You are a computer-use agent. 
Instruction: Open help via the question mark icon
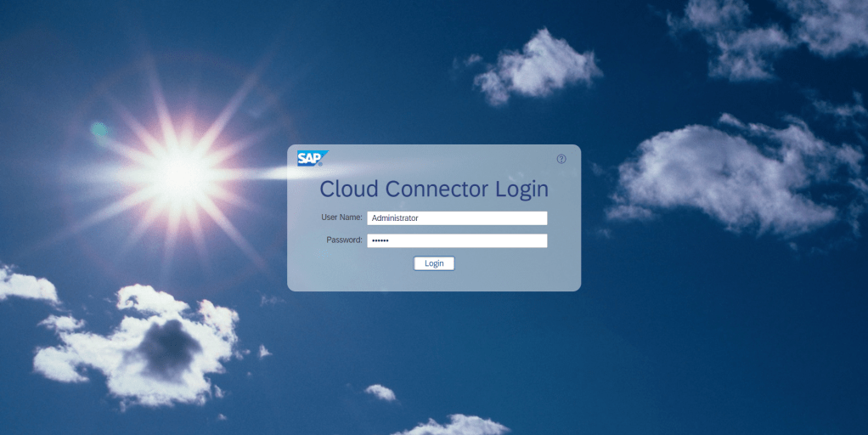pyautogui.click(x=561, y=159)
